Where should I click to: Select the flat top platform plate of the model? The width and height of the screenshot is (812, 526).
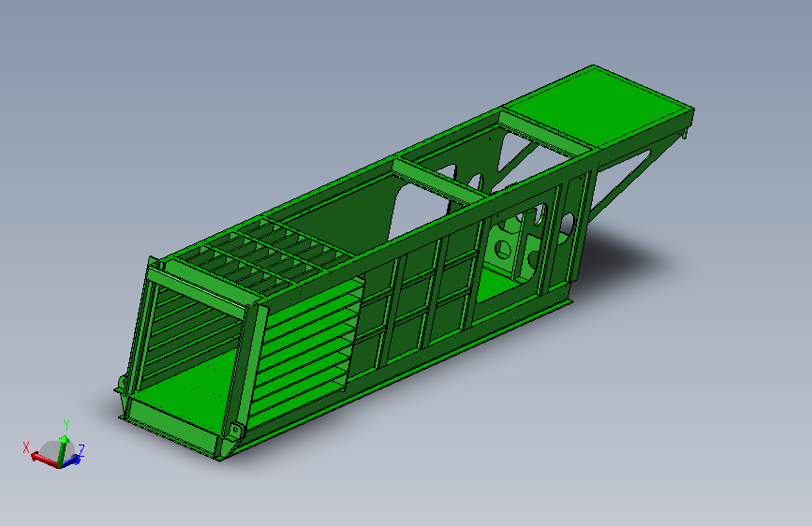click(598, 107)
